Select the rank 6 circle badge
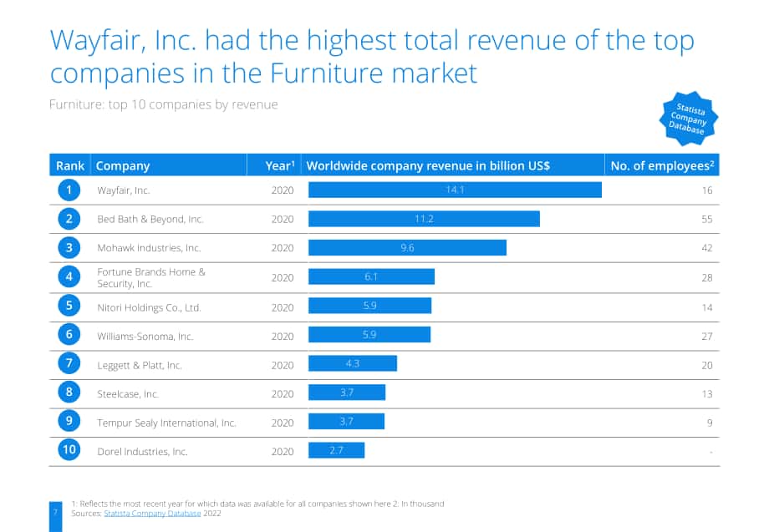The image size is (769, 532). (x=69, y=335)
